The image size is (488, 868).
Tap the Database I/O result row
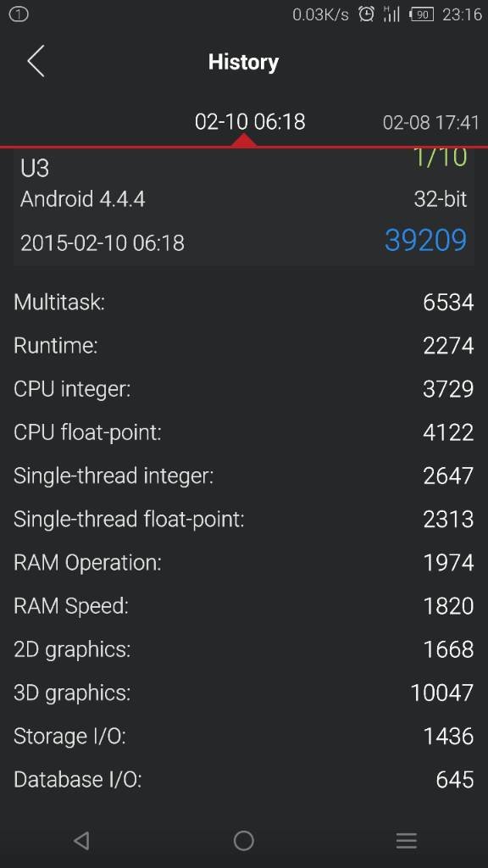click(x=243, y=780)
